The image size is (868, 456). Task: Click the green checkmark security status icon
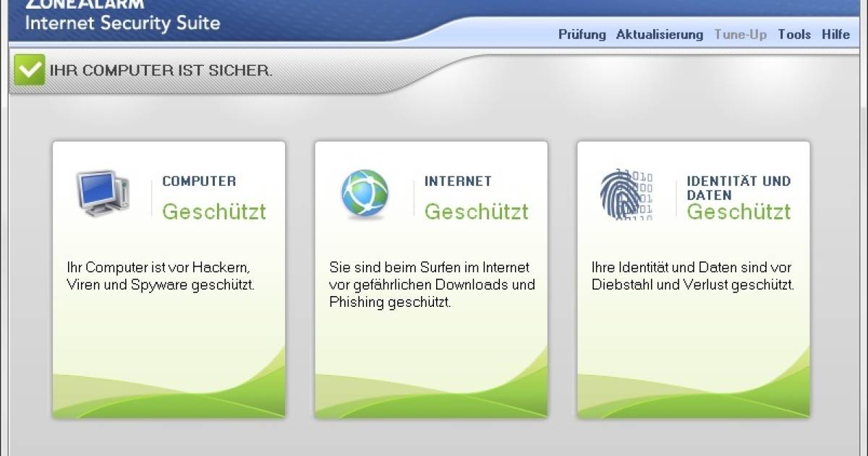[30, 70]
